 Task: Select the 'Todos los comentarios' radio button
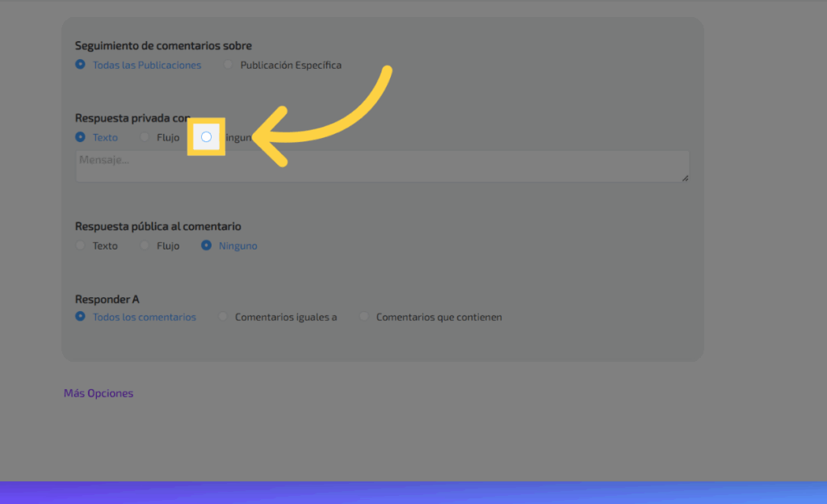click(x=80, y=317)
